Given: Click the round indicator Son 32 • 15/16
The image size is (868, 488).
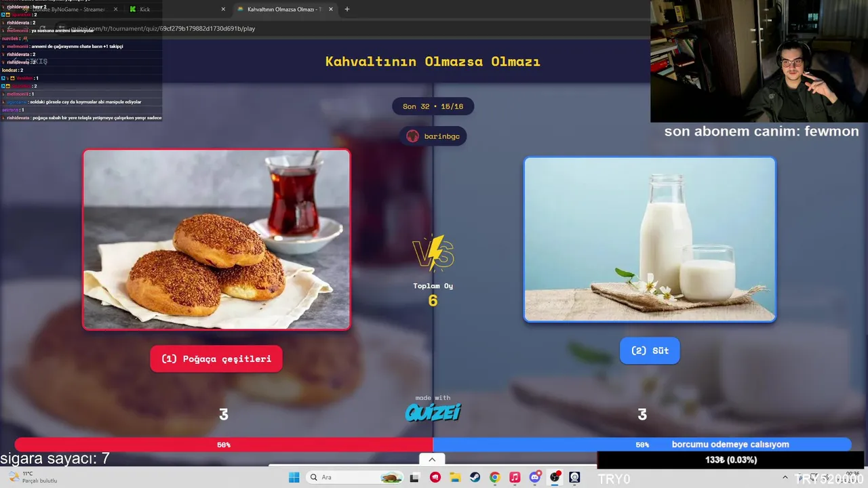Looking at the screenshot, I should coord(433,106).
